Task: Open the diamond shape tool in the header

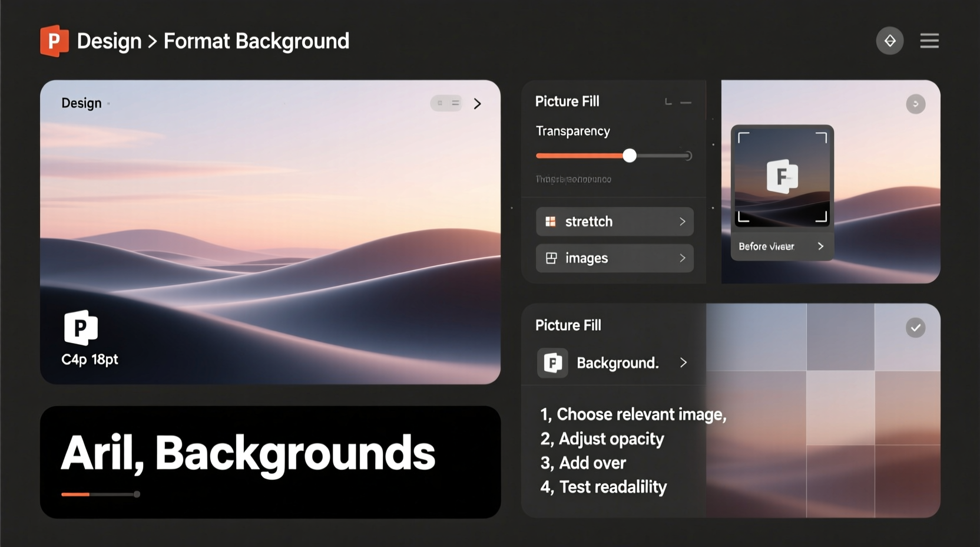Action: tap(890, 41)
